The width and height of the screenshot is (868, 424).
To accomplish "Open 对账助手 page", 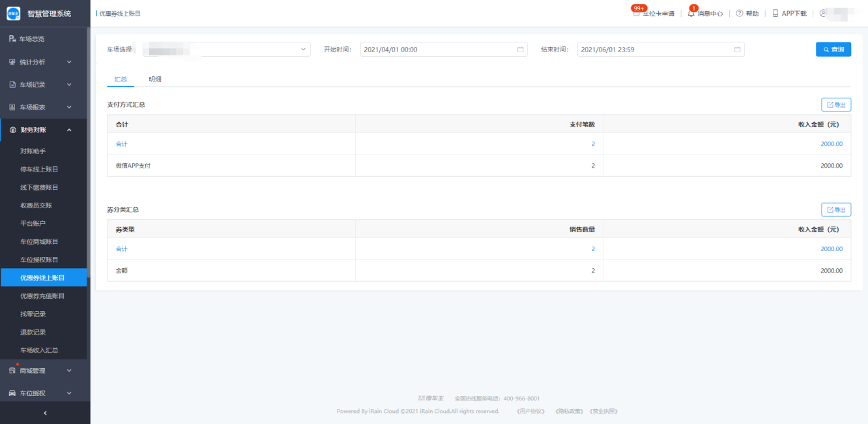I will (33, 151).
